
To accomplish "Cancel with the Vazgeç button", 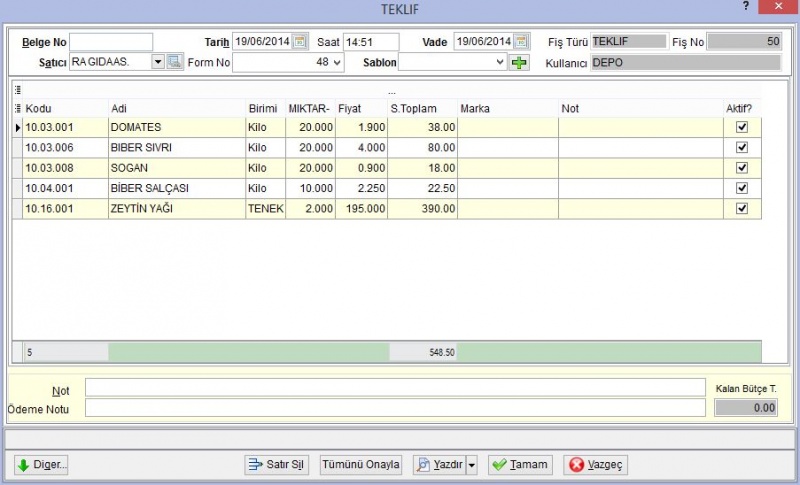I will pos(595,465).
